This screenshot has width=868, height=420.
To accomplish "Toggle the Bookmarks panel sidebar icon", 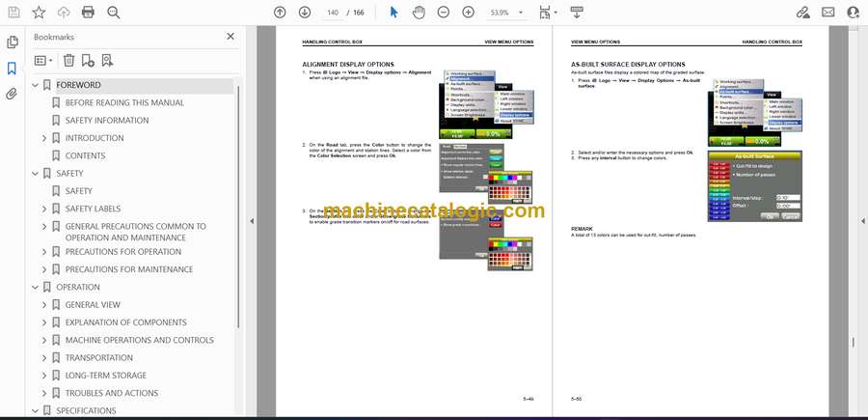I will coord(12,69).
